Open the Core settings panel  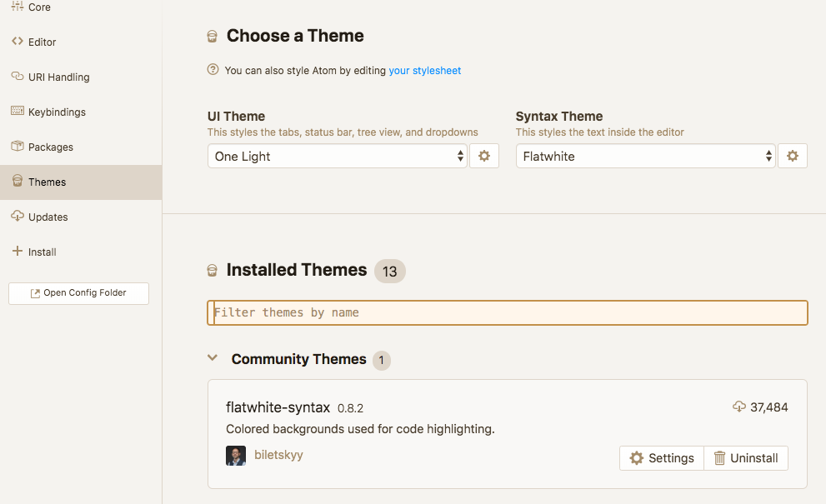coord(81,7)
